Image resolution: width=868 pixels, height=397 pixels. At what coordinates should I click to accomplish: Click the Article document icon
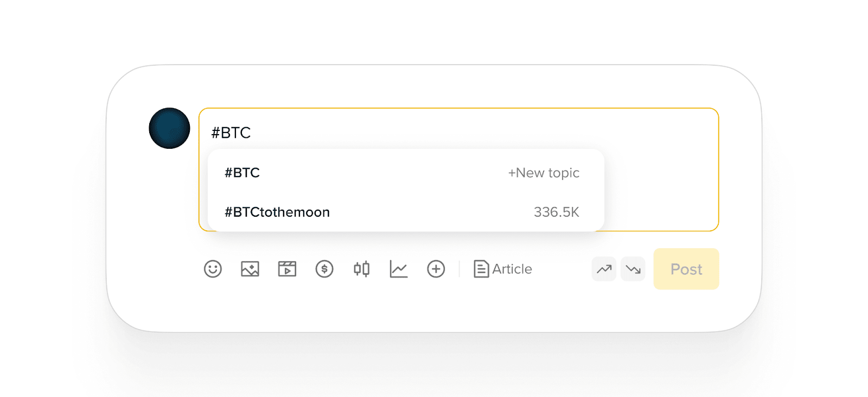point(481,269)
